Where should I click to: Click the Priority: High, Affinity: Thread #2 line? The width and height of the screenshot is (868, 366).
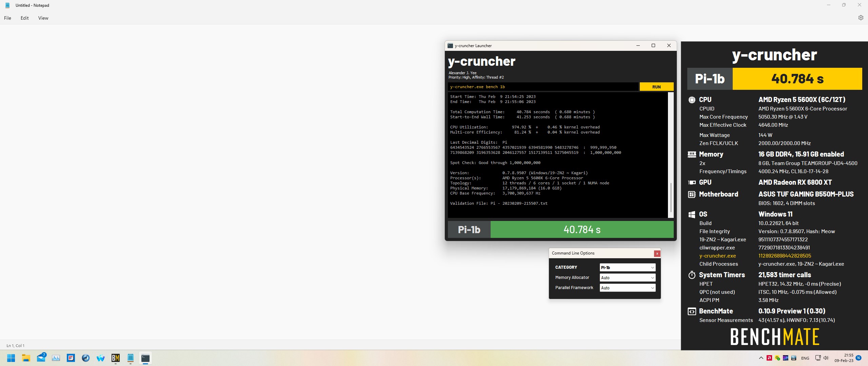click(476, 77)
